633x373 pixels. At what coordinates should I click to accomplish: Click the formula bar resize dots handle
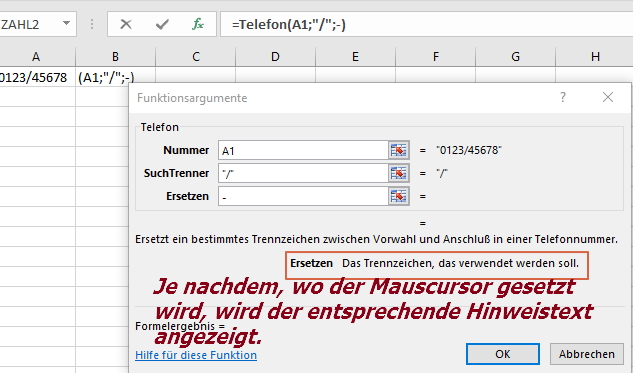click(x=92, y=24)
